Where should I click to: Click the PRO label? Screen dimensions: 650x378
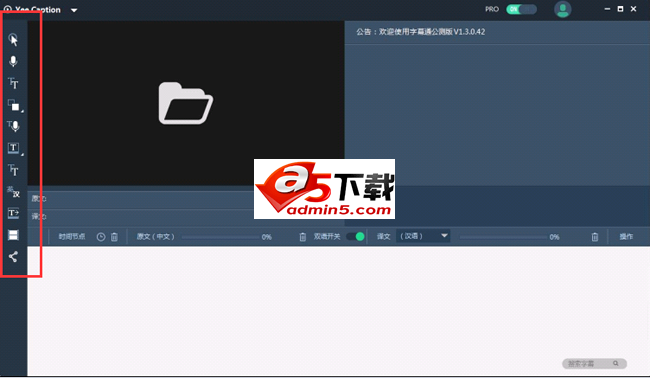coord(492,9)
